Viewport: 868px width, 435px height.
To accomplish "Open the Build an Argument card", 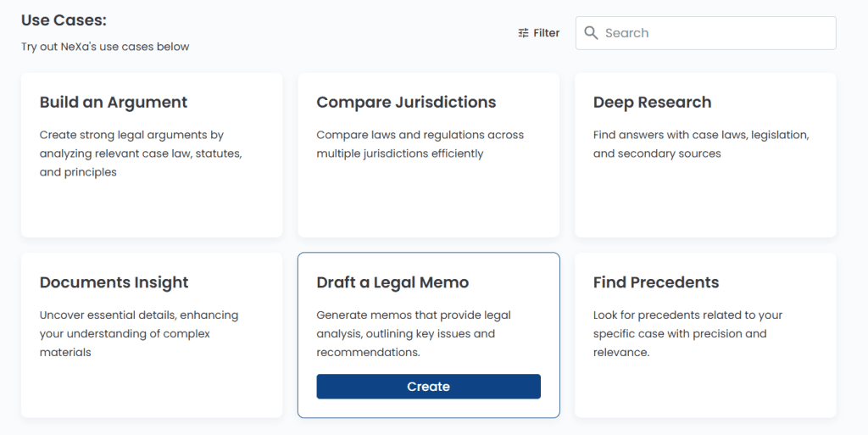I will pyautogui.click(x=152, y=155).
